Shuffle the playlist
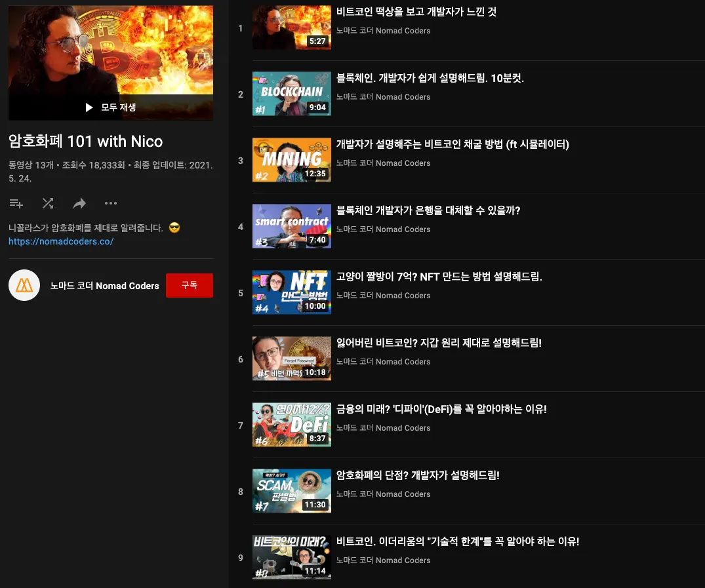The height and width of the screenshot is (588, 705). click(48, 203)
